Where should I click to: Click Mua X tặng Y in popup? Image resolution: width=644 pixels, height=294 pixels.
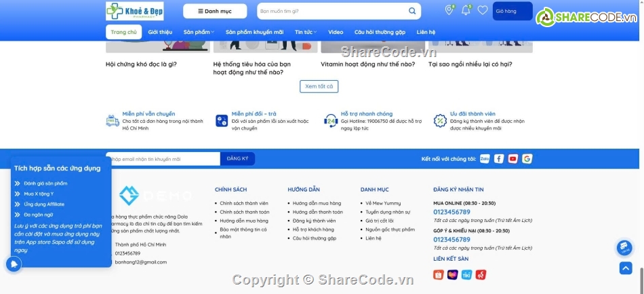click(x=39, y=194)
